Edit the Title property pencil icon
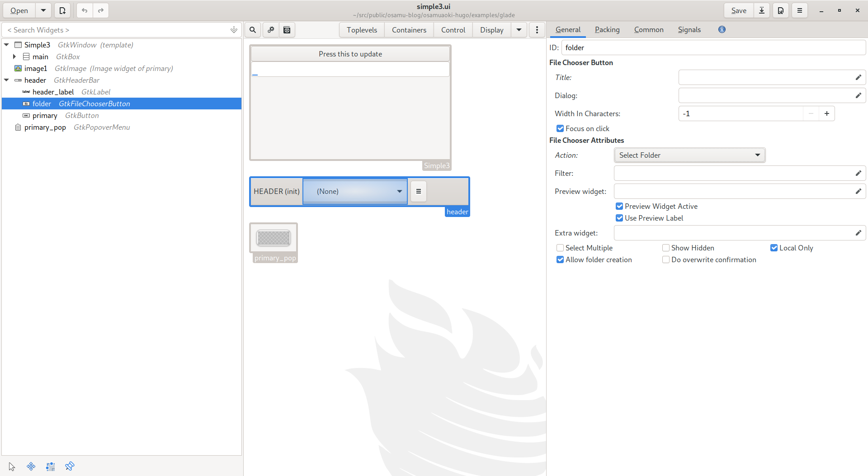This screenshot has width=868, height=476. [858, 77]
